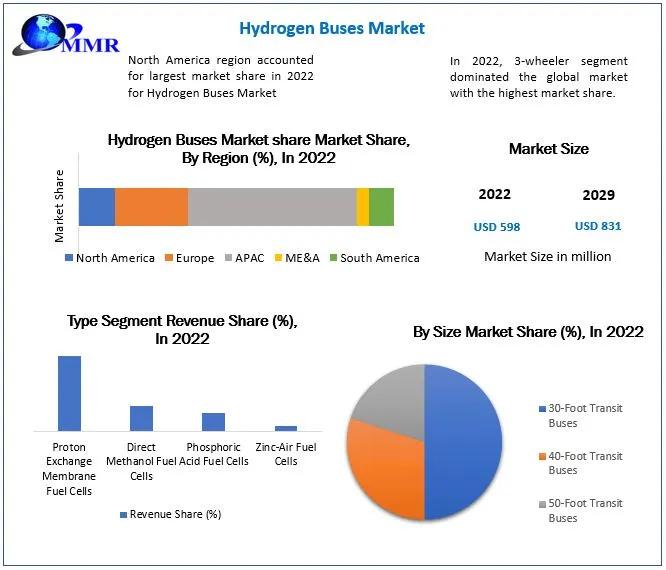Click the By Size Market Share title
The height and width of the screenshot is (570, 666).
coord(528,332)
